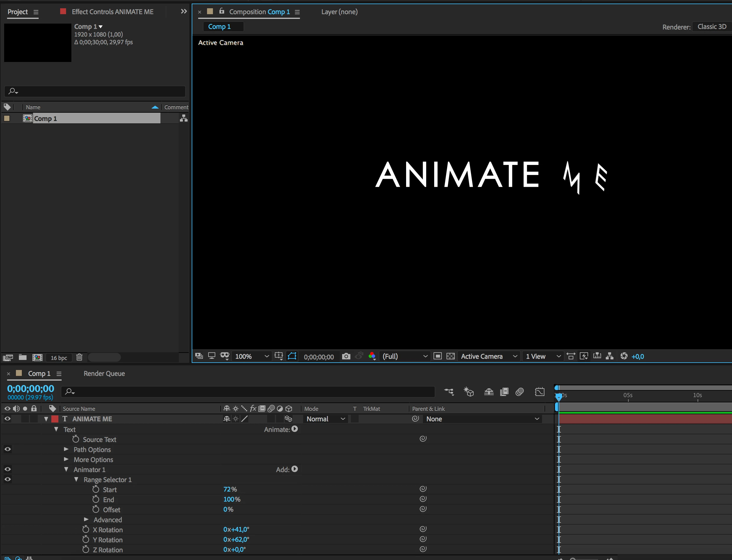This screenshot has height=560, width=732.
Task: Click the snapshot camera icon
Action: point(346,356)
